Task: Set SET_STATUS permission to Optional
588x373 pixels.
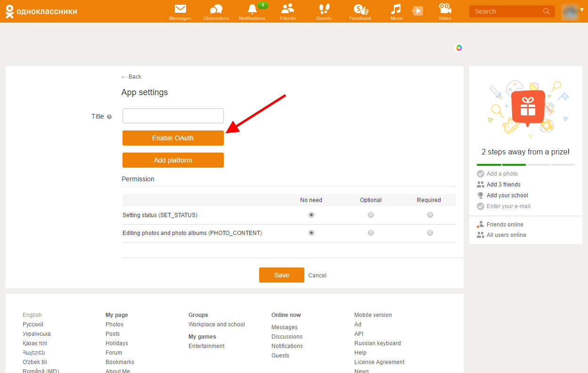Action: [x=371, y=215]
